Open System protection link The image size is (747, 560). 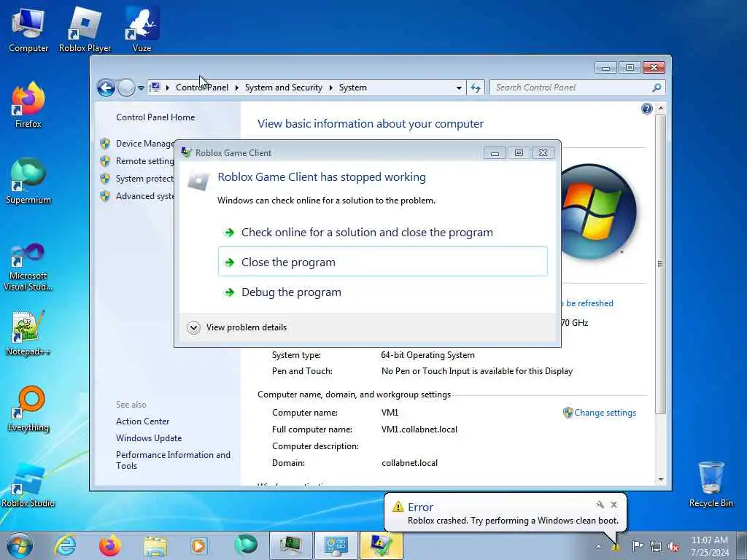pos(145,179)
